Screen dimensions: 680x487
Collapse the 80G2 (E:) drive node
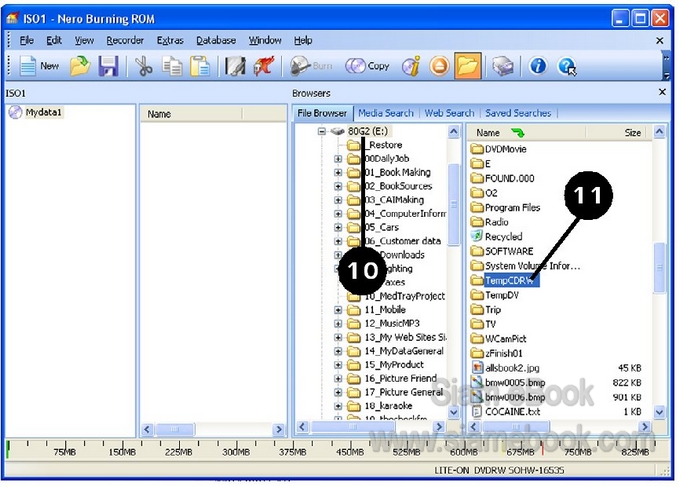321,131
